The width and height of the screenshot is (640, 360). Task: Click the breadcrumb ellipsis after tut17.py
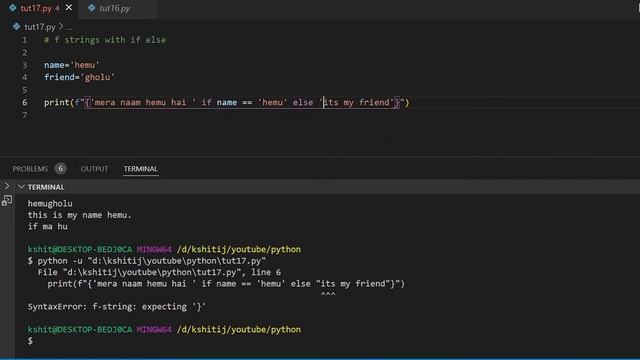tap(69, 27)
